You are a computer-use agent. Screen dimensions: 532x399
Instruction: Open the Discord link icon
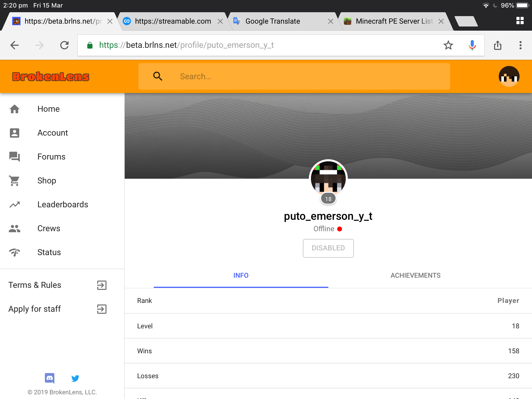coord(50,378)
